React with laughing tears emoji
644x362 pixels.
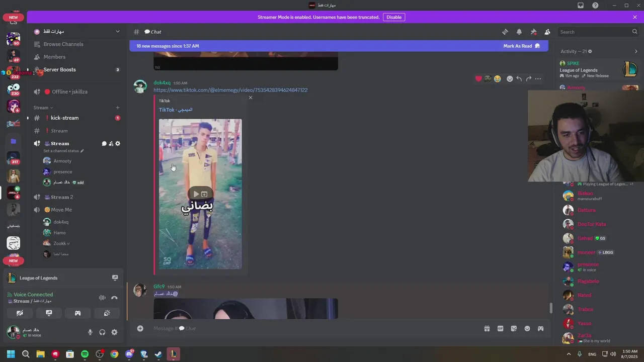point(497,78)
